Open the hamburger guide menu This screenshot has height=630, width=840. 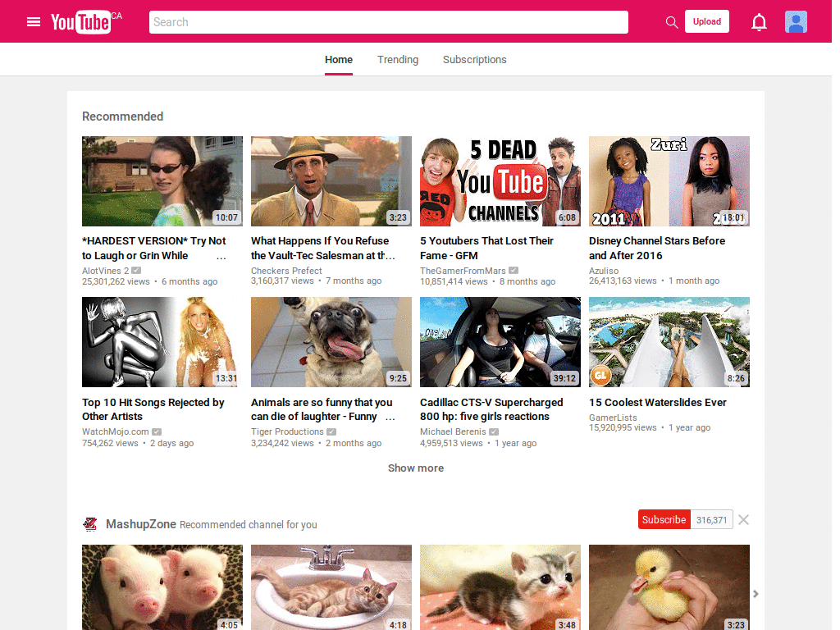33,22
